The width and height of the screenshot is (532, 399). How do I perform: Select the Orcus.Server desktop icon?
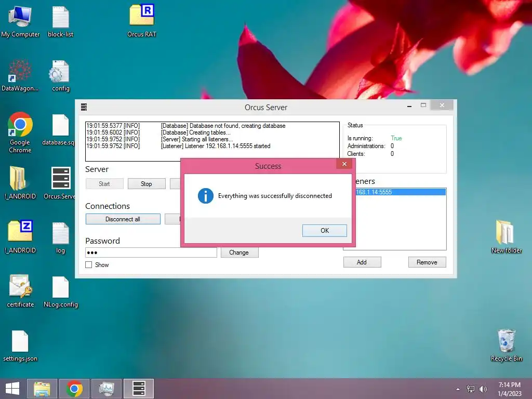tap(60, 183)
